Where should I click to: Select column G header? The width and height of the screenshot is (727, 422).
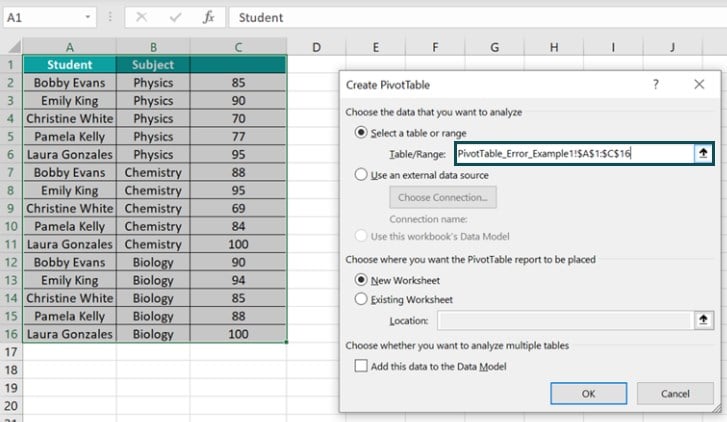click(494, 47)
